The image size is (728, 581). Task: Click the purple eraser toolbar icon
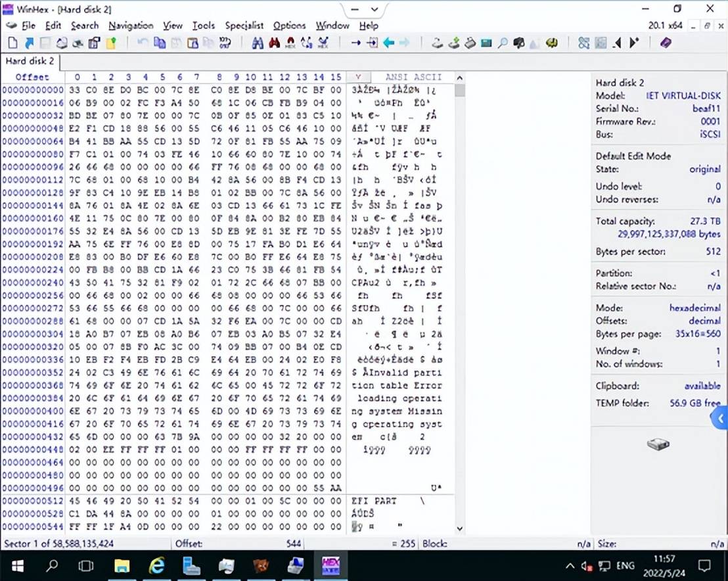tap(666, 43)
